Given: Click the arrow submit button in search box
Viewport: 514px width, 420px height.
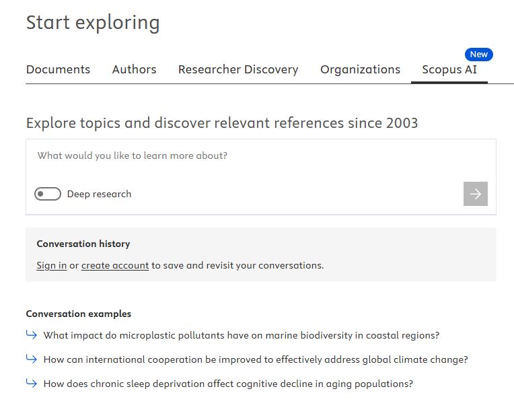Looking at the screenshot, I should (476, 194).
